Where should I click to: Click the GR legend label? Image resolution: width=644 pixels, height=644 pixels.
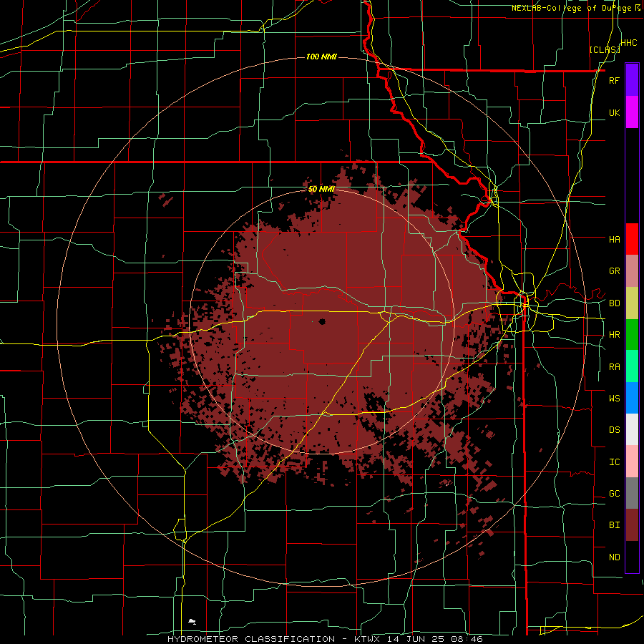[614, 271]
